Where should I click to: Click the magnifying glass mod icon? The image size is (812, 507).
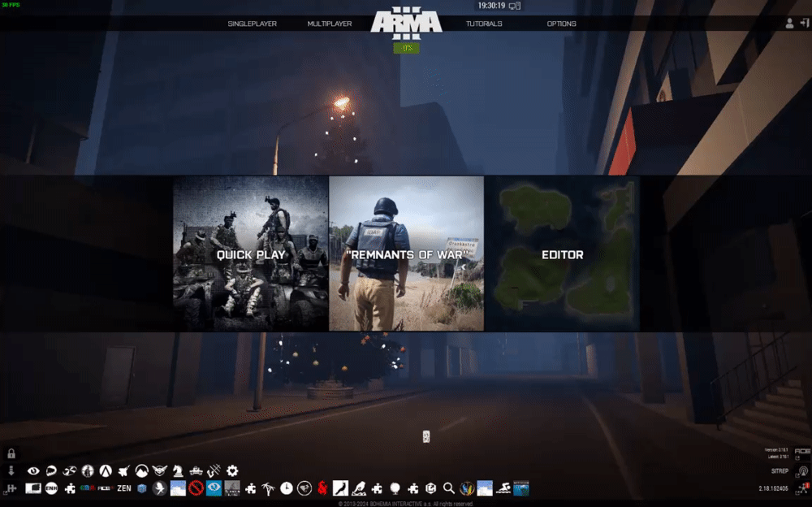click(x=448, y=488)
